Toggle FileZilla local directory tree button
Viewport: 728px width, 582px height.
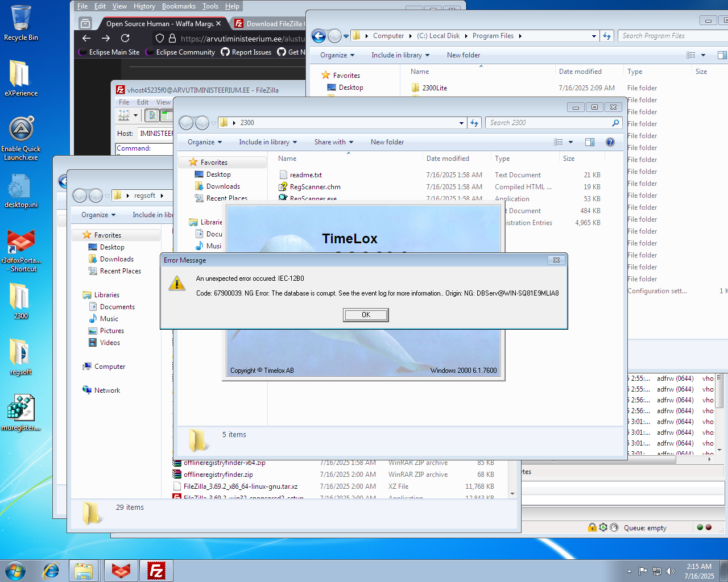166,115
